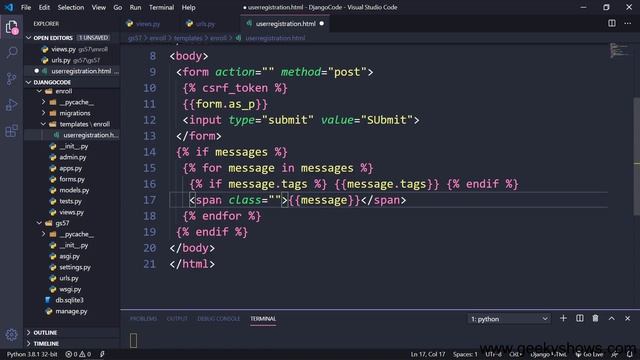Click Ln 17, Col 17 status entry
This screenshot has height=360, width=640.
click(428, 354)
